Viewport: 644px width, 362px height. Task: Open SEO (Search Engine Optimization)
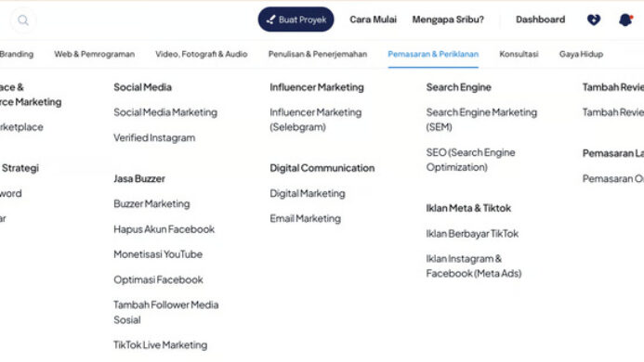470,160
